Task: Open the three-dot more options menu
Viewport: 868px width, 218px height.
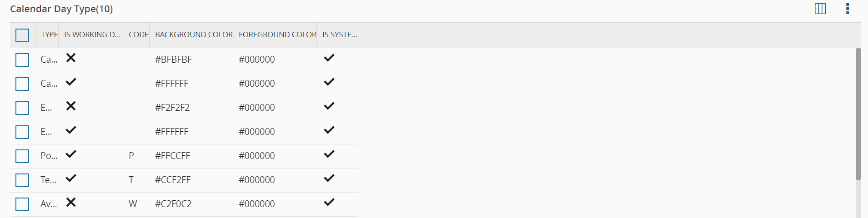Action: click(x=847, y=9)
